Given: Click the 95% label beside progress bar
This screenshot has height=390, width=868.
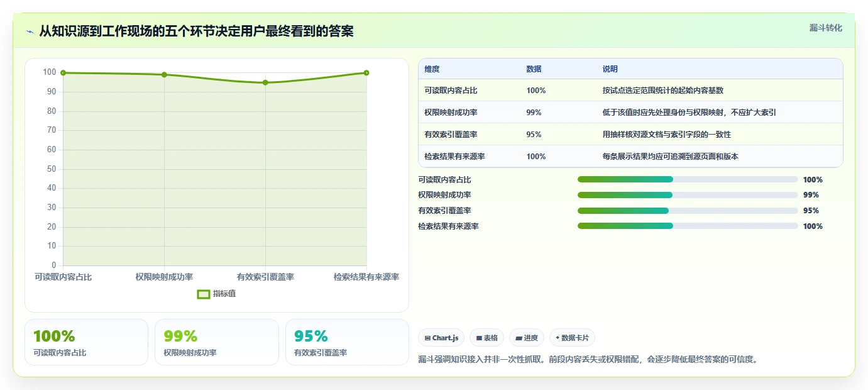Looking at the screenshot, I should click(x=811, y=211).
